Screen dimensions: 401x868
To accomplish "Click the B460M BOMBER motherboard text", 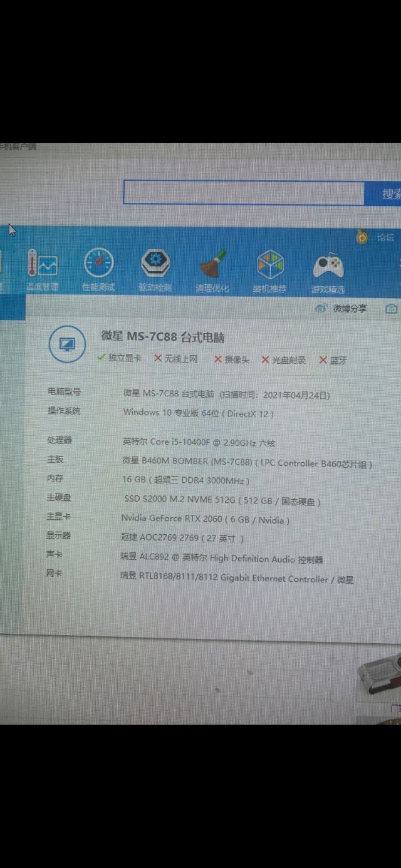I will tap(247, 463).
